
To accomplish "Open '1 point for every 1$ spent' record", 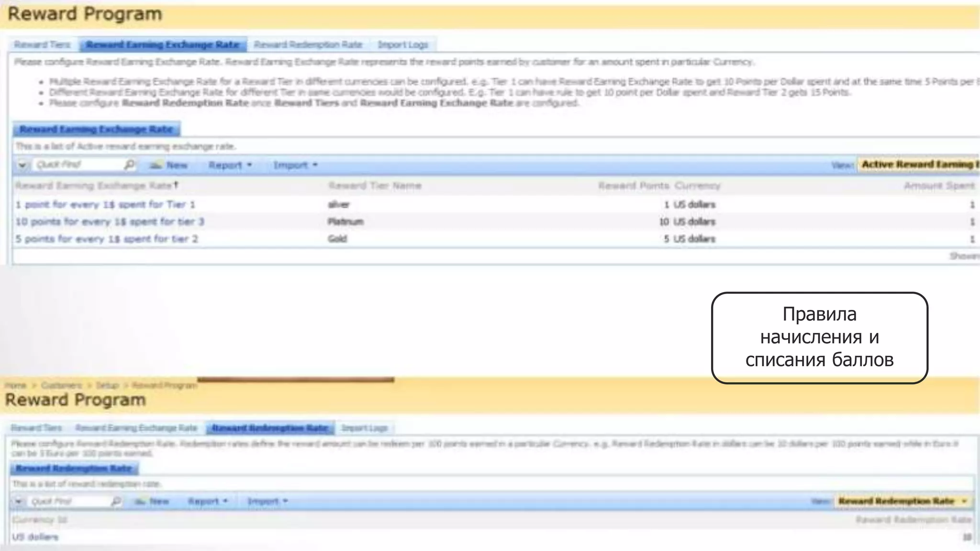I will tap(105, 205).
